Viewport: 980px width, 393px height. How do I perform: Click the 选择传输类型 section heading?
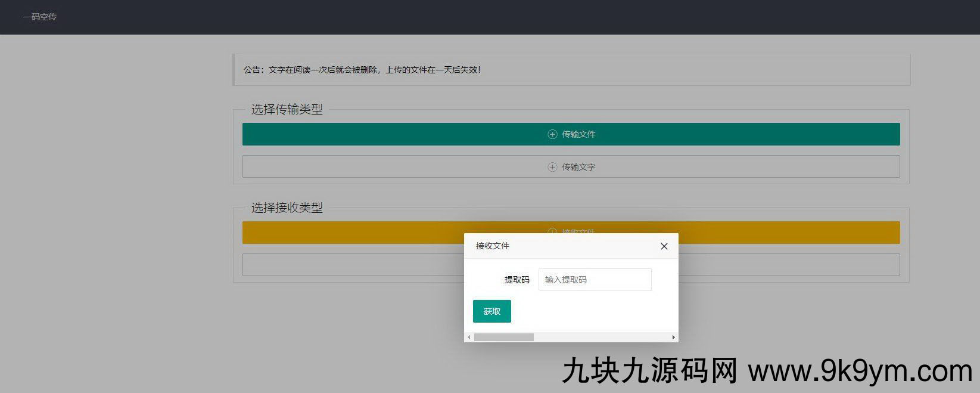pyautogui.click(x=287, y=109)
